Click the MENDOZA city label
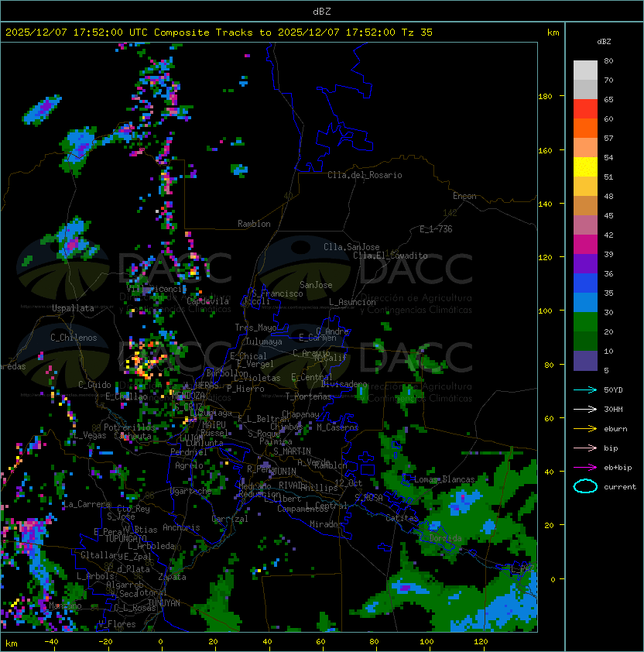The image size is (644, 652). (x=188, y=395)
